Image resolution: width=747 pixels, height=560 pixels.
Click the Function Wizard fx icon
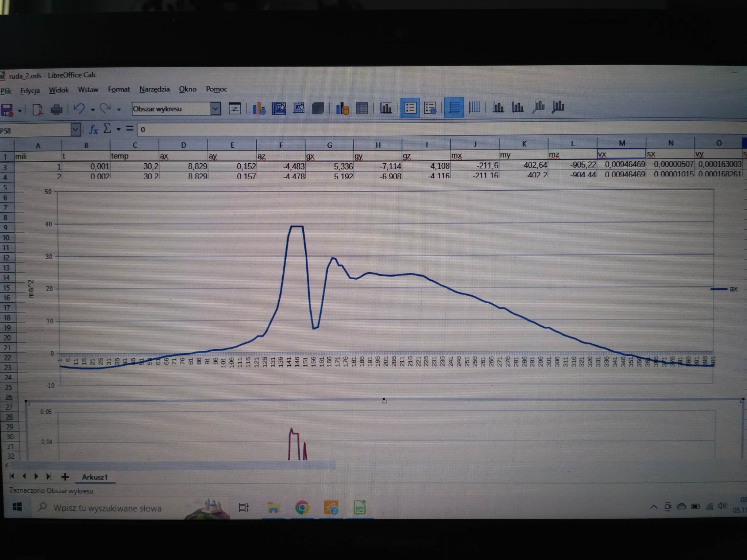point(94,129)
